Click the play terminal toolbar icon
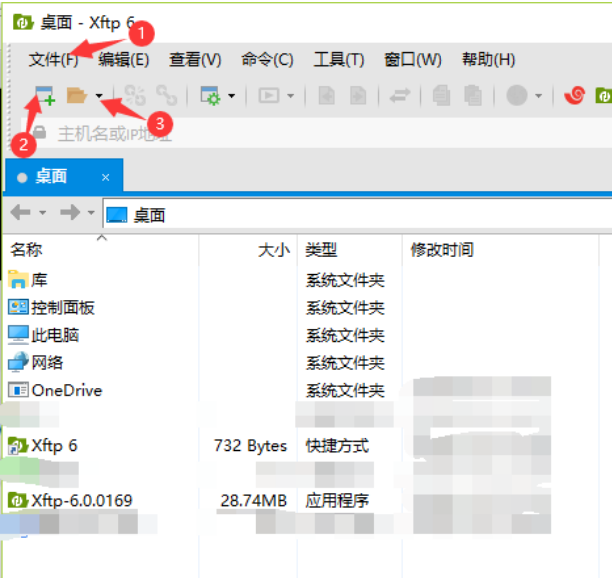Screen dimensions: 612x578 [x=269, y=96]
